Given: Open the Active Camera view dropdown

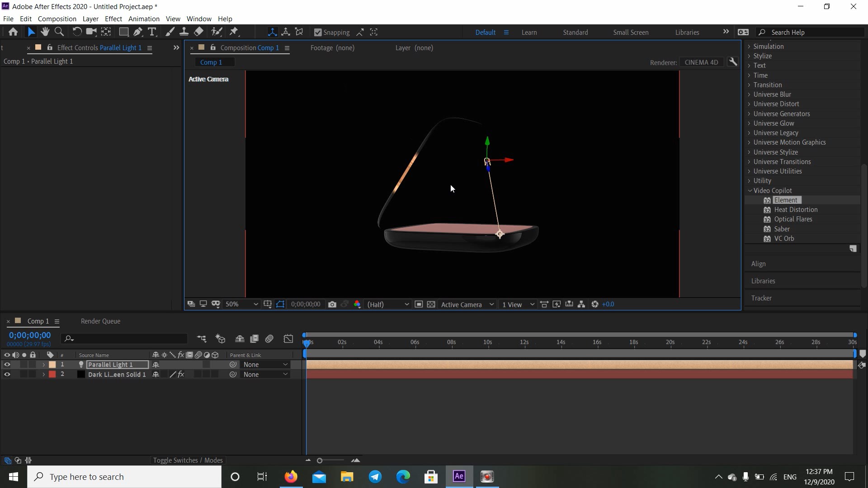Looking at the screenshot, I should [467, 305].
